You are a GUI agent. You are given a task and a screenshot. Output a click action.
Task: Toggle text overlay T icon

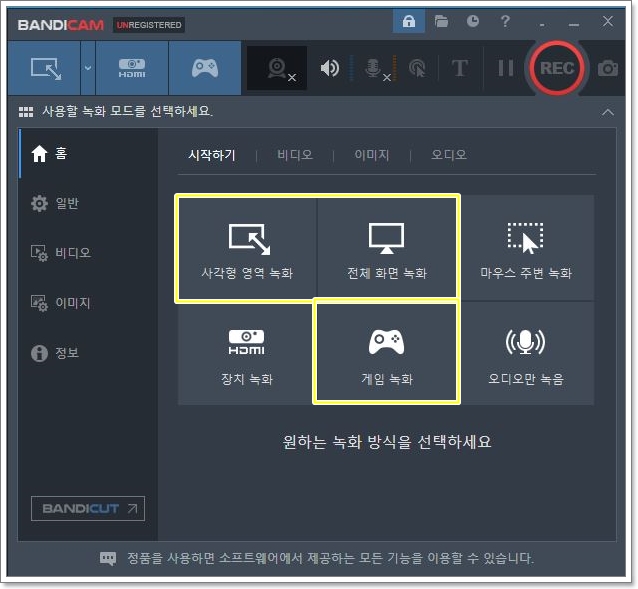pyautogui.click(x=460, y=68)
